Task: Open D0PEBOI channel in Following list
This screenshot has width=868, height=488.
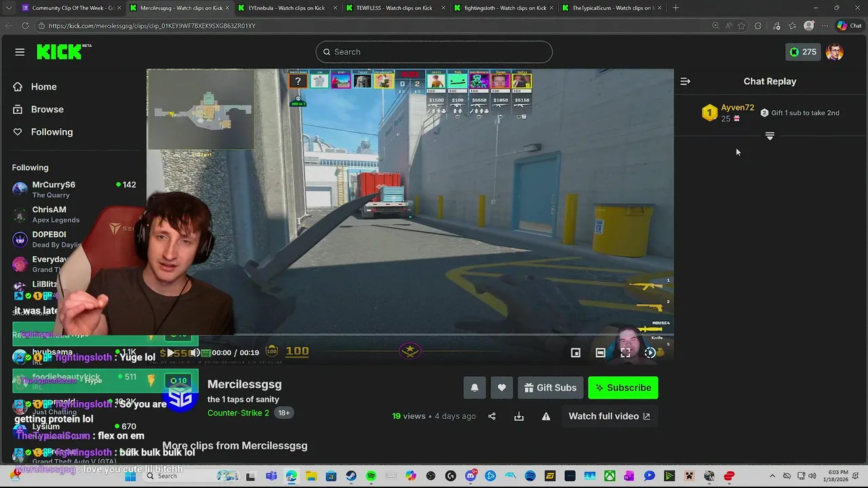Action: point(75,239)
